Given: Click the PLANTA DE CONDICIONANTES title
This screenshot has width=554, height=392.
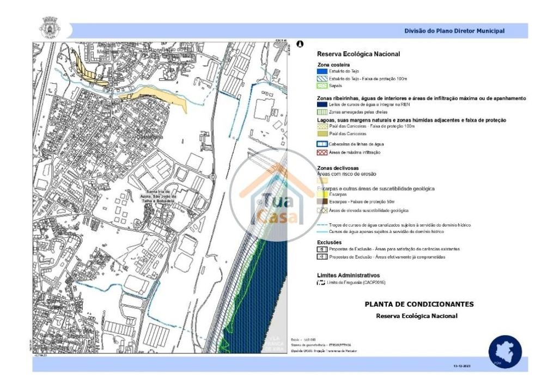Looking at the screenshot, I should click(x=419, y=304).
